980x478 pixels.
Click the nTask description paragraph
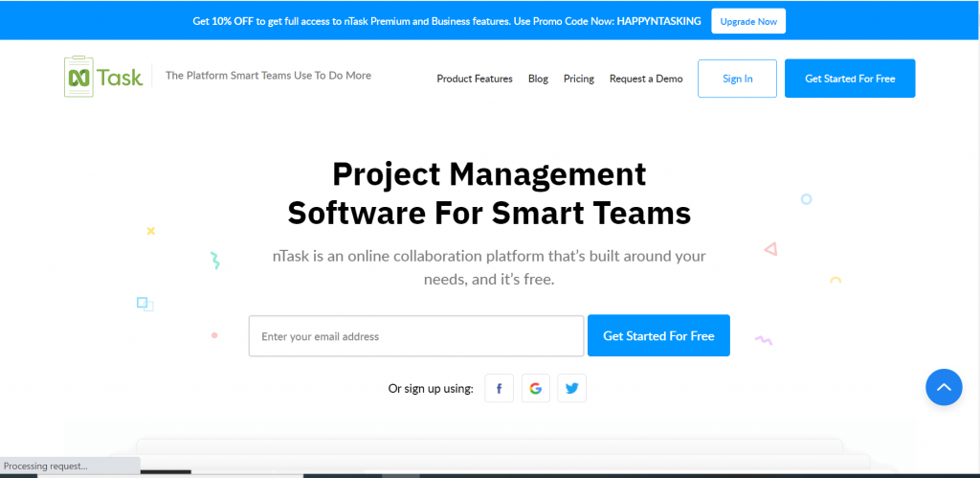(x=489, y=268)
